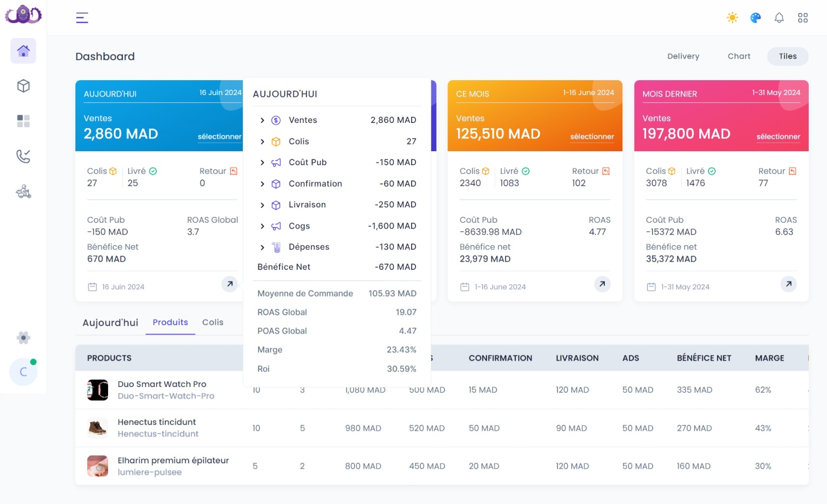Open the apps grid icon in the sidebar
The width and height of the screenshot is (827, 504).
pos(23,121)
